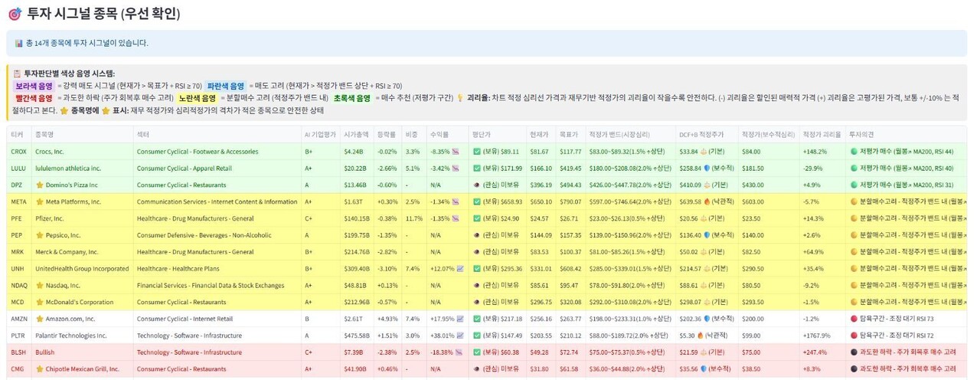Click the AI 기업평가 column header

click(x=320, y=134)
